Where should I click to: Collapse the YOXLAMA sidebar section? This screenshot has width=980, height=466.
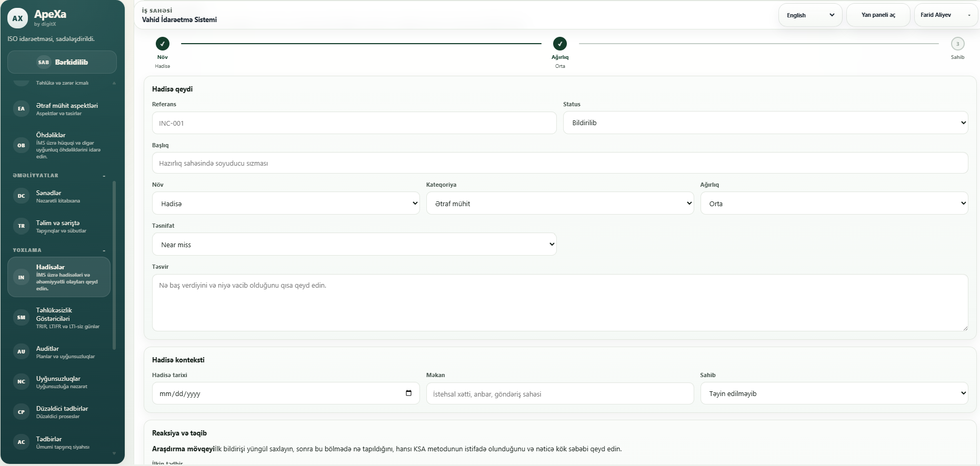coord(104,250)
